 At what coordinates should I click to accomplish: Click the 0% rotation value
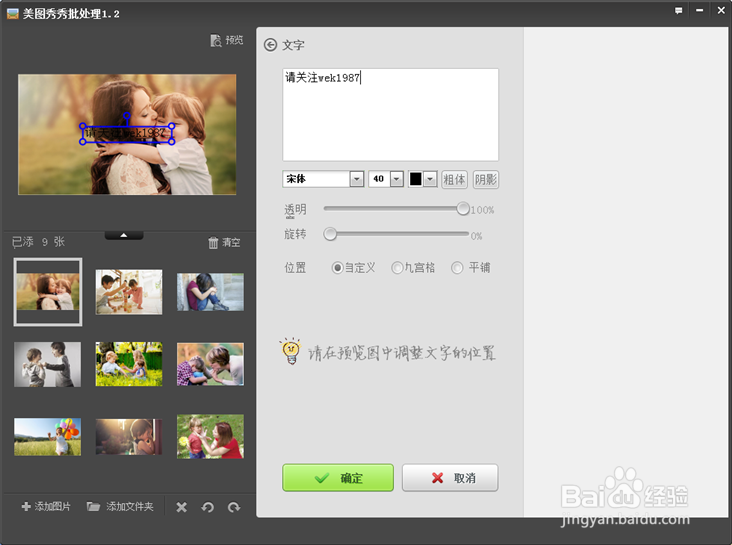click(x=476, y=236)
